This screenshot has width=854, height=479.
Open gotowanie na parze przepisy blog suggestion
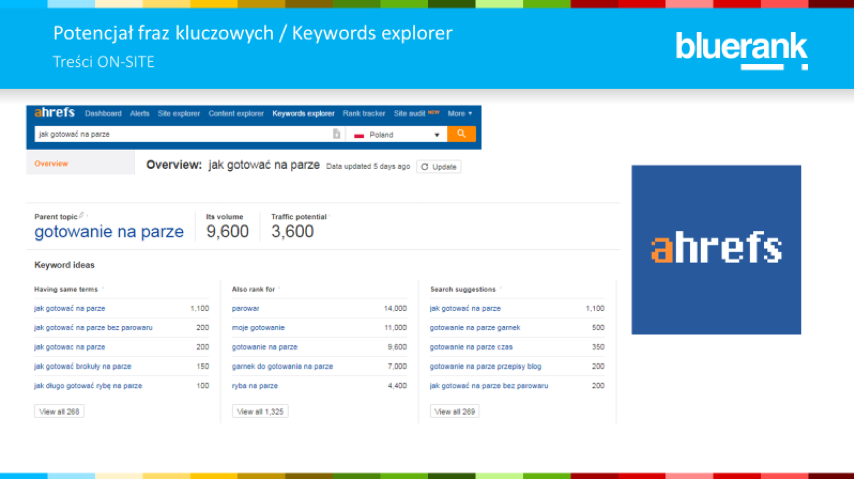(485, 366)
